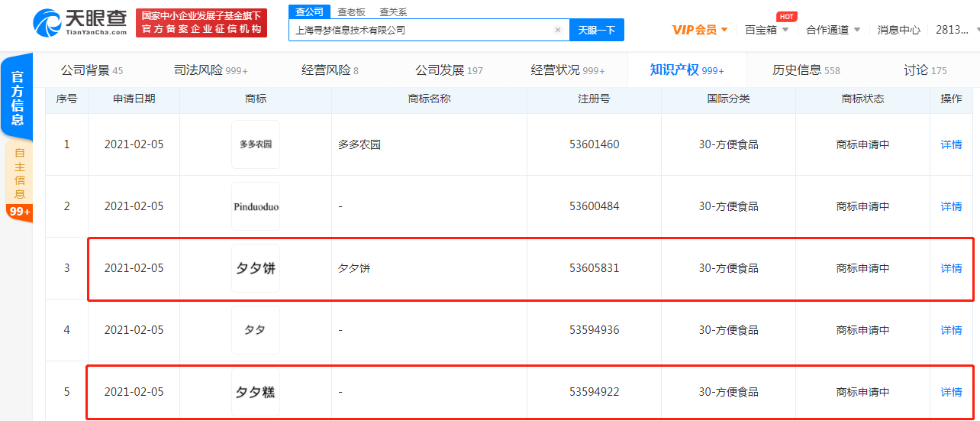Open the 消息中心 message center
This screenshot has width=980, height=421.
898,30
